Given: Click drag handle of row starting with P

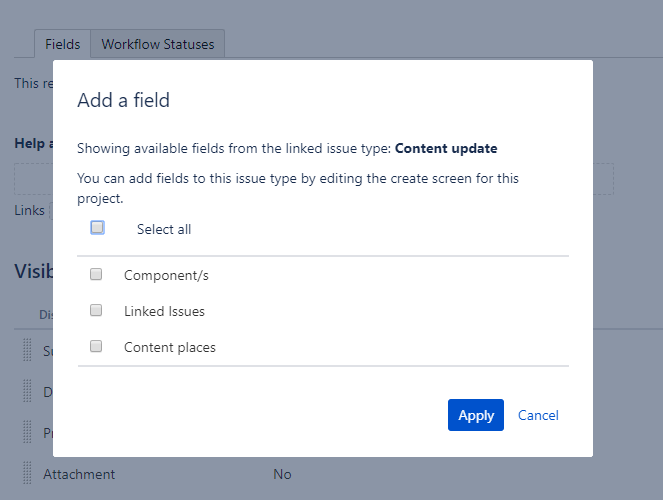Looking at the screenshot, I should pos(27,432).
